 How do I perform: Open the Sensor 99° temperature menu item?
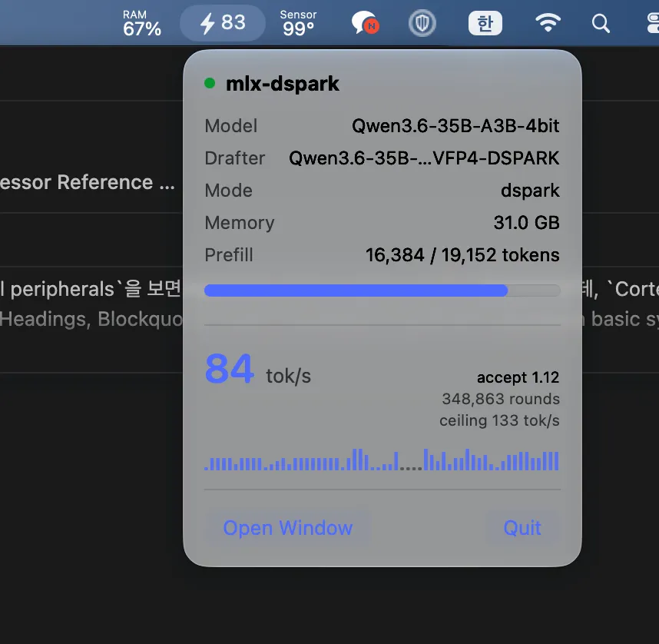click(x=298, y=23)
